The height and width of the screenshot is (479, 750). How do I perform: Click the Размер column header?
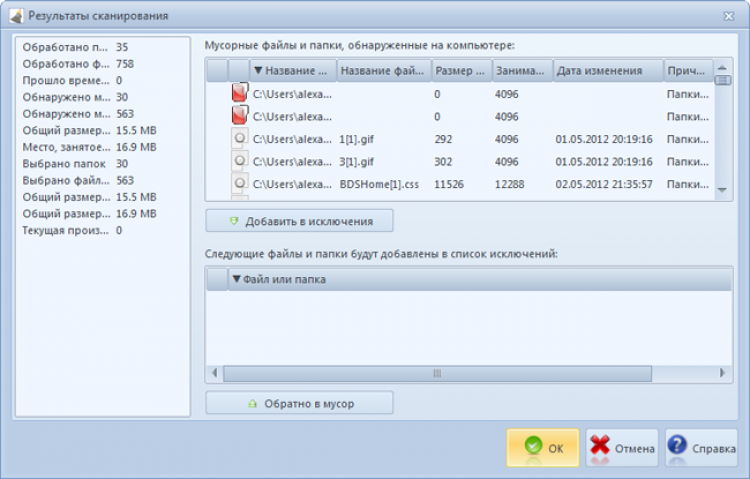click(462, 70)
